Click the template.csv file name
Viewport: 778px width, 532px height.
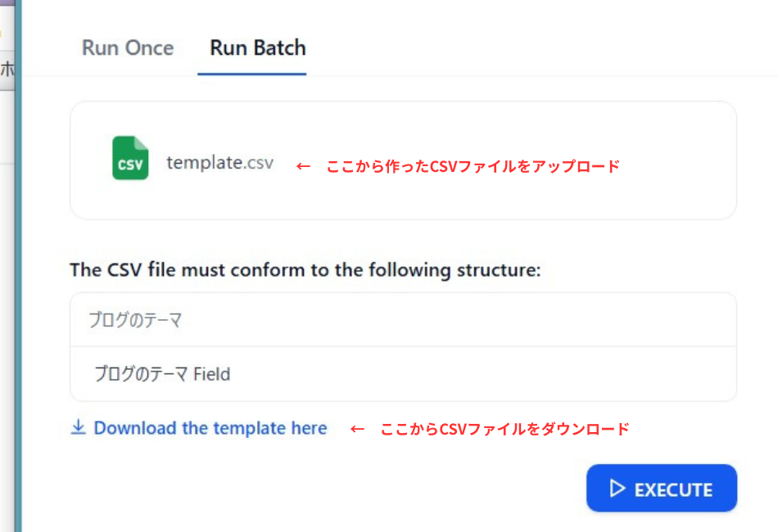(x=219, y=163)
